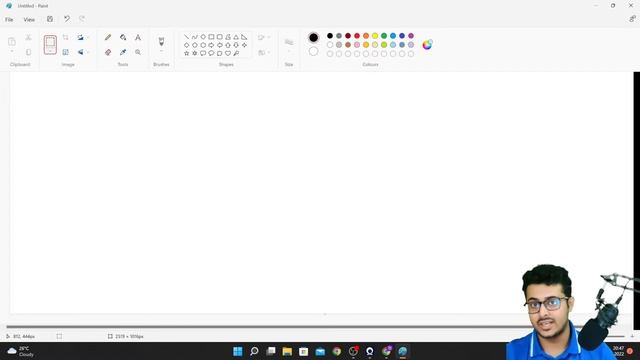Choose the Oval shape
Screen dimensions: 640x360
[203, 37]
